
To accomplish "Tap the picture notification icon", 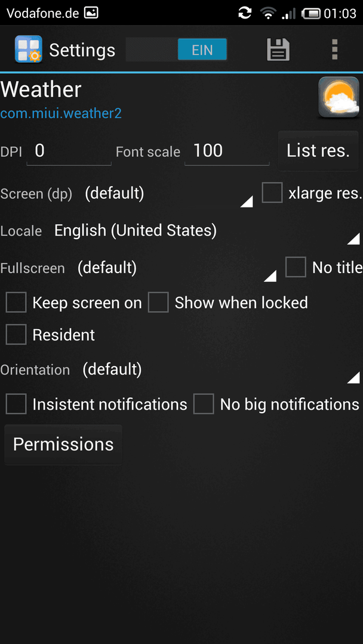I will click(91, 13).
